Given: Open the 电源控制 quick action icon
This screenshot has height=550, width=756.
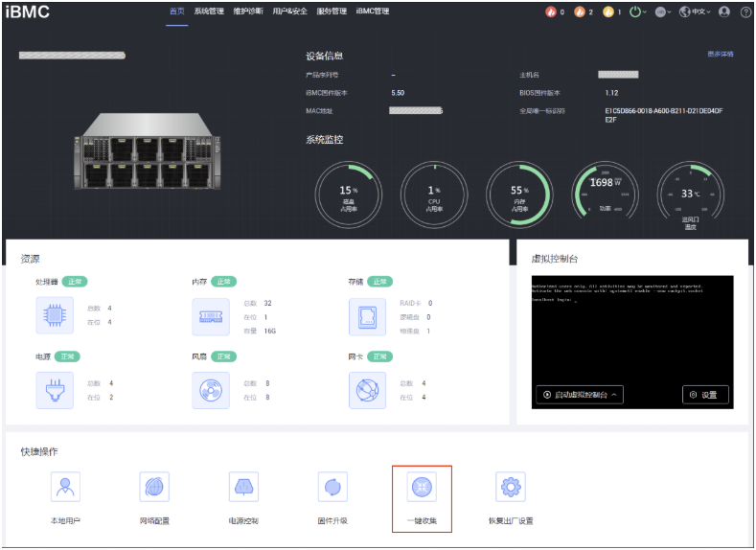Looking at the screenshot, I should (x=243, y=487).
